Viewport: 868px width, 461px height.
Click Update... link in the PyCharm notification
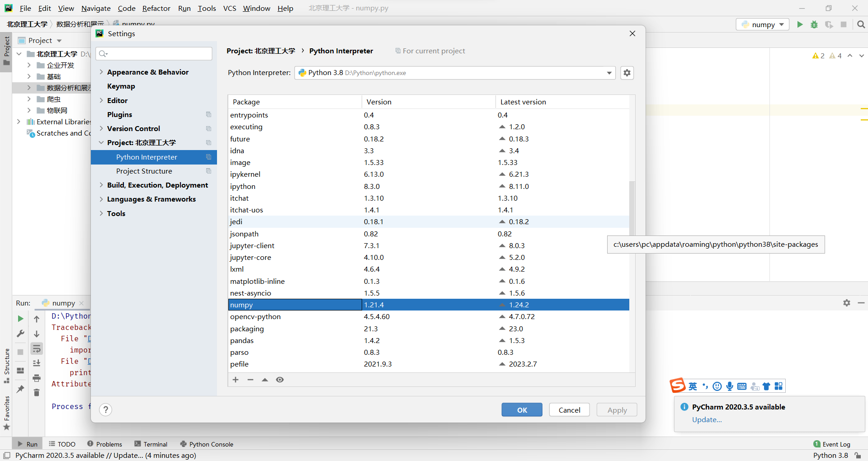tap(706, 419)
